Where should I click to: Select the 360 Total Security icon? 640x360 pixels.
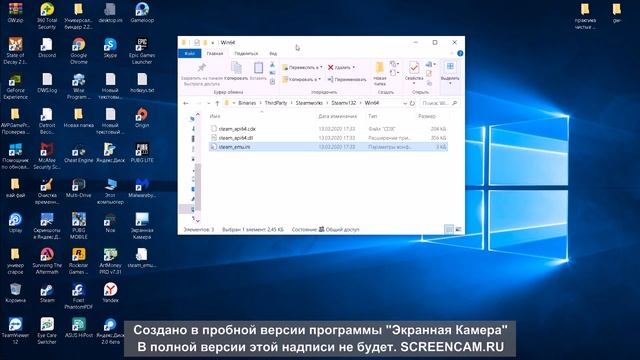point(47,16)
